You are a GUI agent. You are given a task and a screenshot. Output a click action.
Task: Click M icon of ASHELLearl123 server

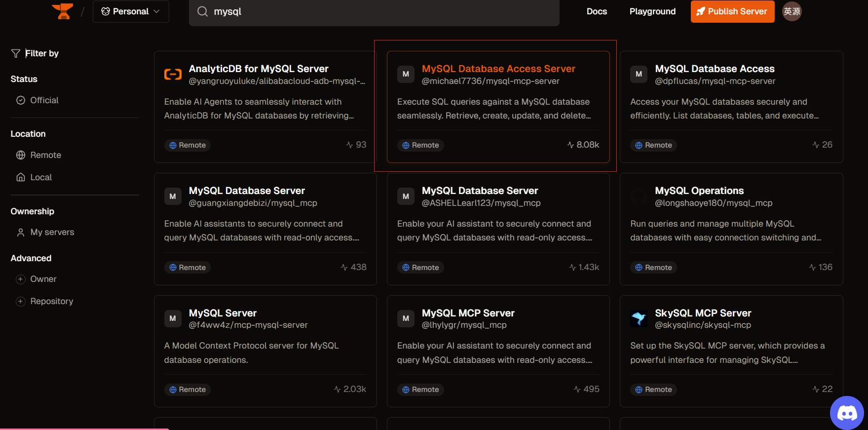tap(406, 196)
